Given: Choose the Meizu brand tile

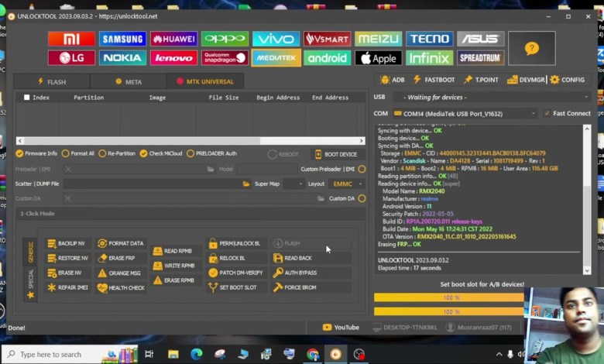Looking at the screenshot, I should click(378, 39).
